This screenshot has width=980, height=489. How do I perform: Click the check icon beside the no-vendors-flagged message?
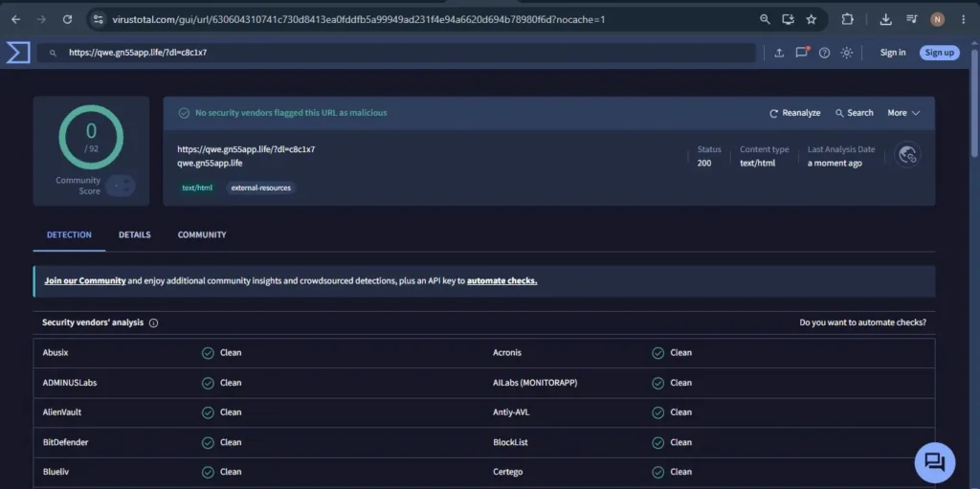point(184,113)
